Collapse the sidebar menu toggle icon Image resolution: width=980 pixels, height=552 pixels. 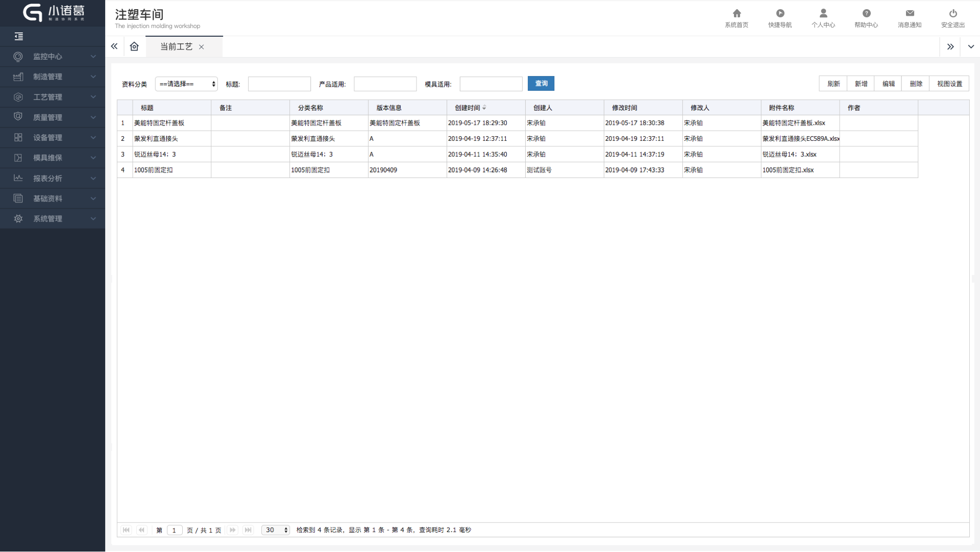(x=19, y=36)
